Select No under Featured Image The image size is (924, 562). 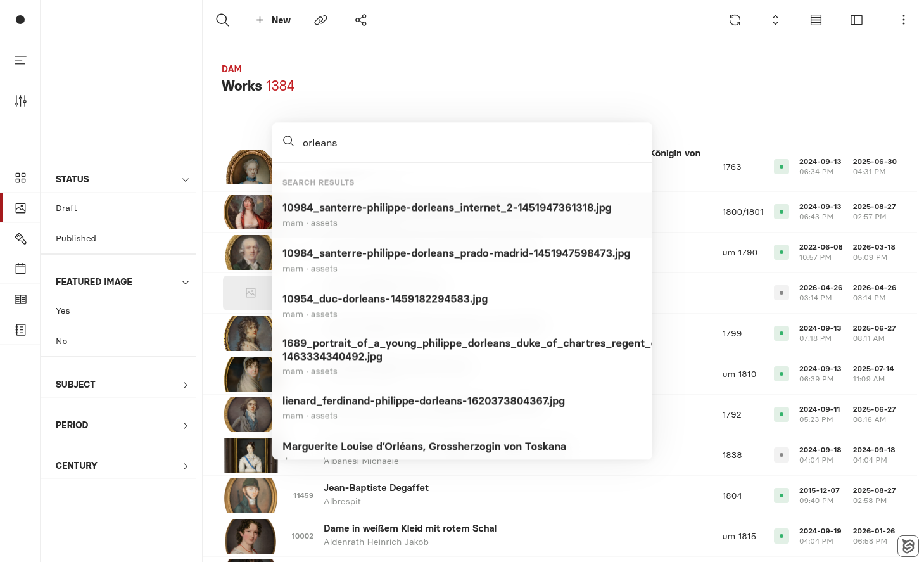[x=61, y=341]
